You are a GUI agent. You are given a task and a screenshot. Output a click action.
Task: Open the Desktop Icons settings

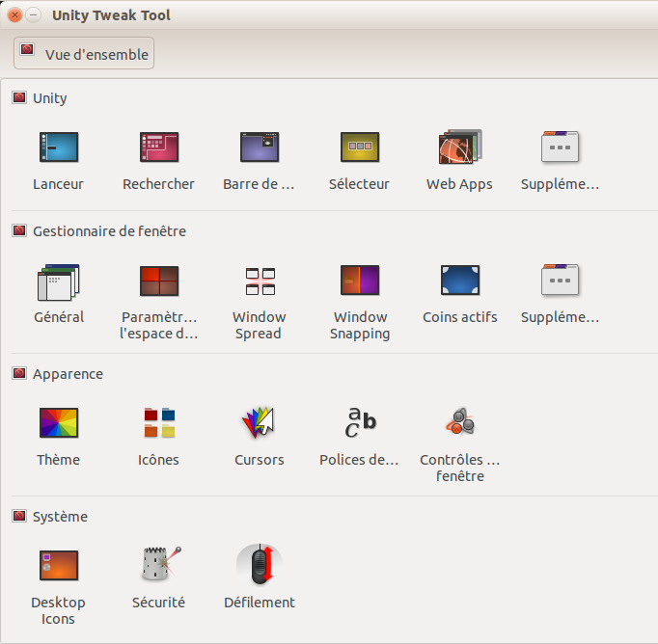59,565
